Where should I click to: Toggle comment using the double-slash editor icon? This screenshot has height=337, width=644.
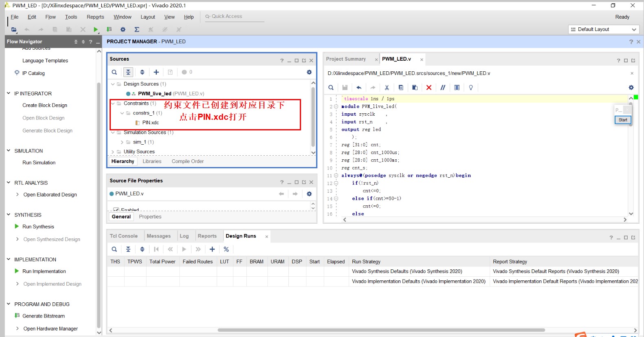point(443,88)
